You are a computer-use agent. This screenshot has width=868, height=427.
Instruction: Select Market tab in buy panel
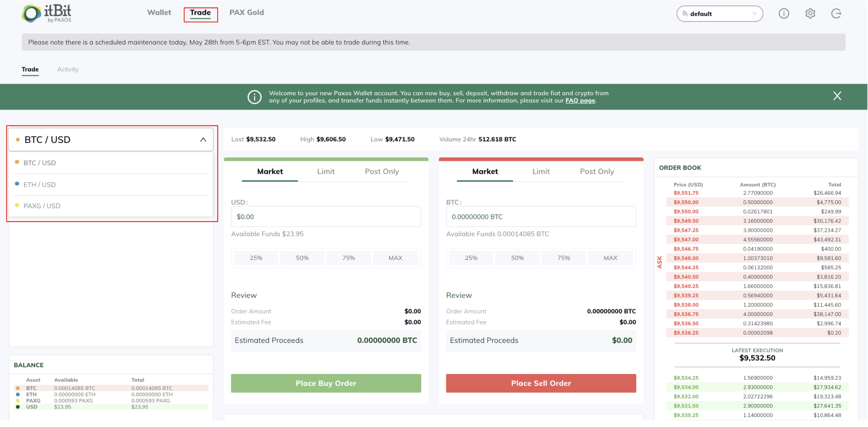tap(270, 172)
